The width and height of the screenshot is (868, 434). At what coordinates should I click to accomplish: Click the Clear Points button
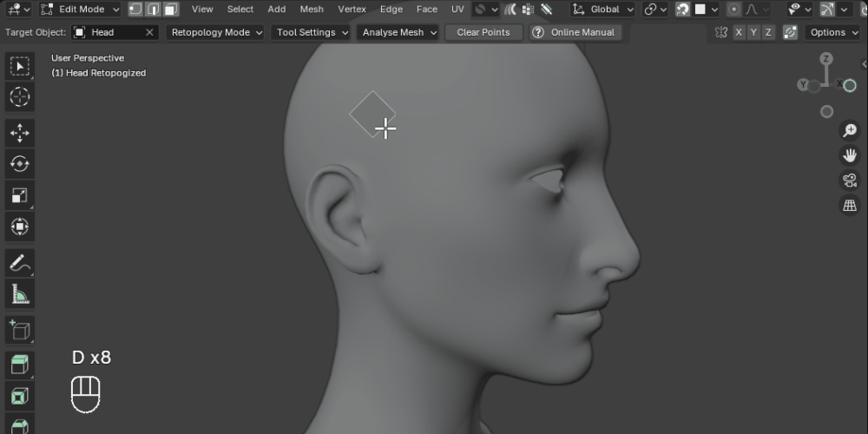pyautogui.click(x=483, y=33)
